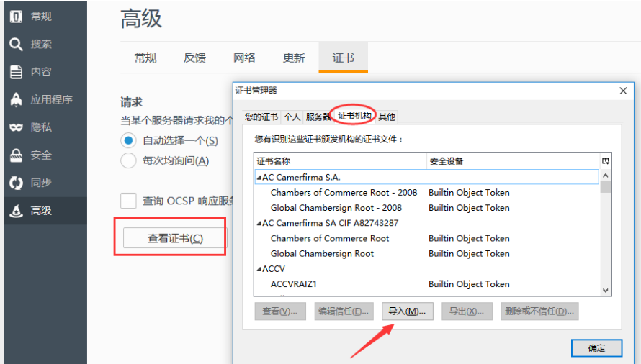Screen dimensions: 641x364
Task: Click the 删除或不信任(D)... button
Action: point(539,311)
